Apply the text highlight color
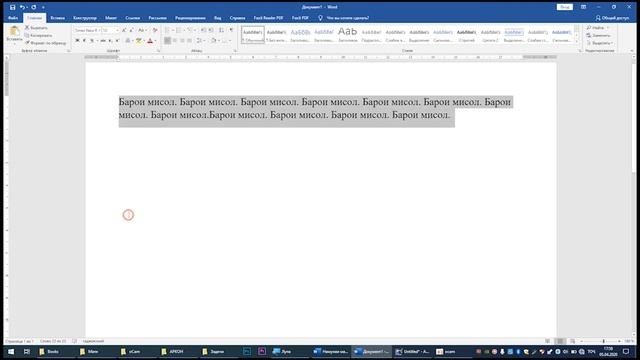640x360 pixels. 139,40
